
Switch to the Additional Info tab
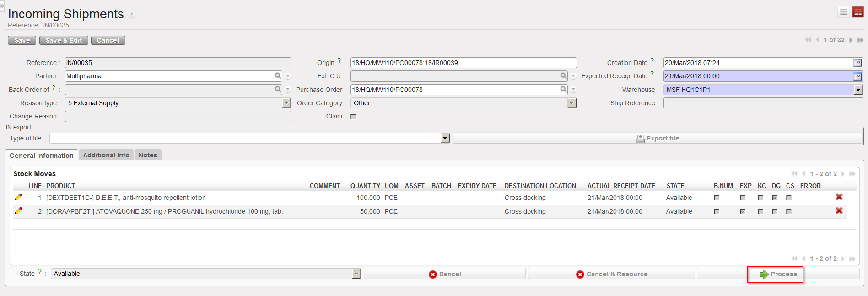click(x=106, y=155)
